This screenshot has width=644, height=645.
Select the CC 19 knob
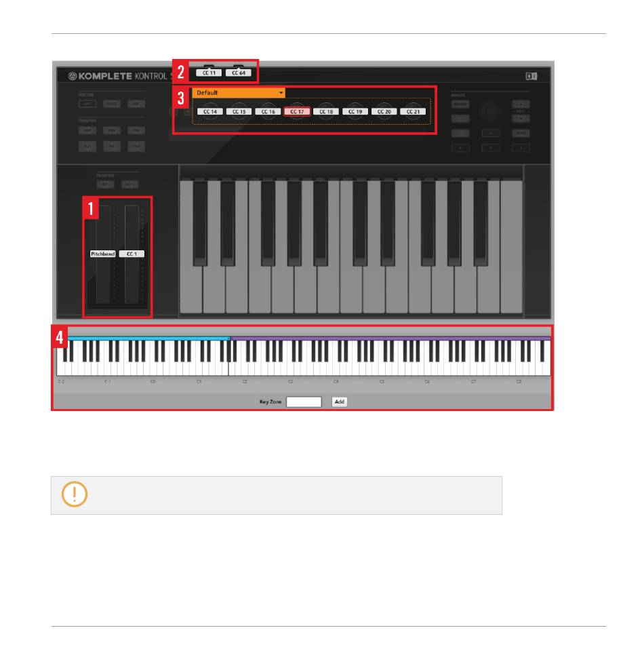(x=355, y=111)
